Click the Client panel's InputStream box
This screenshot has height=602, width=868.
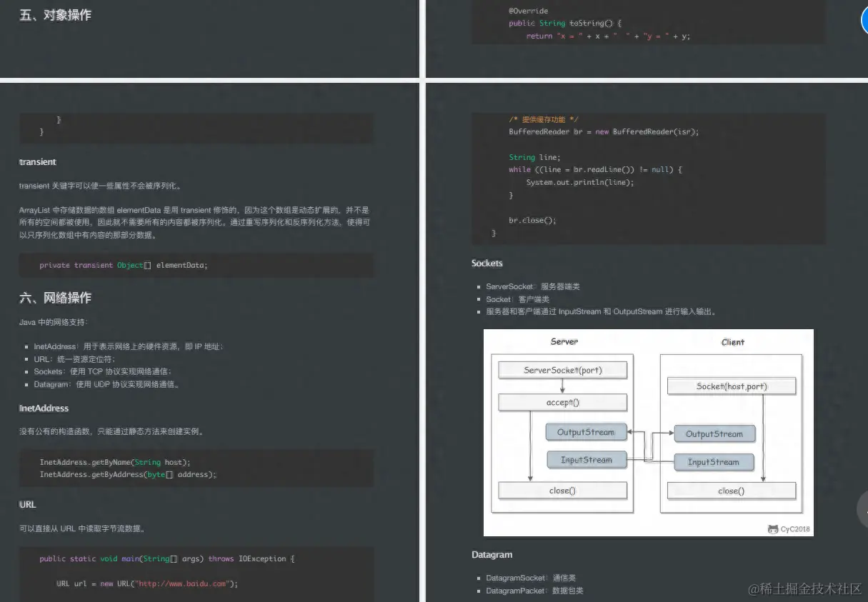[714, 462]
